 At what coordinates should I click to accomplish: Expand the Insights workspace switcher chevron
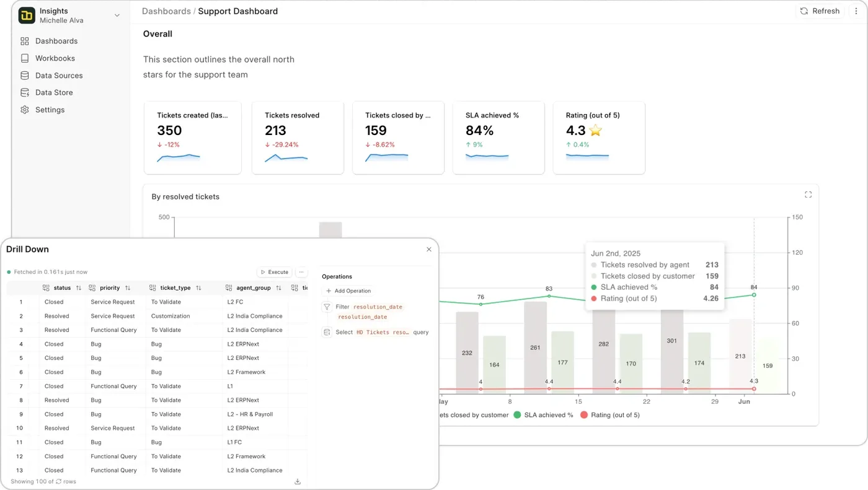click(117, 15)
